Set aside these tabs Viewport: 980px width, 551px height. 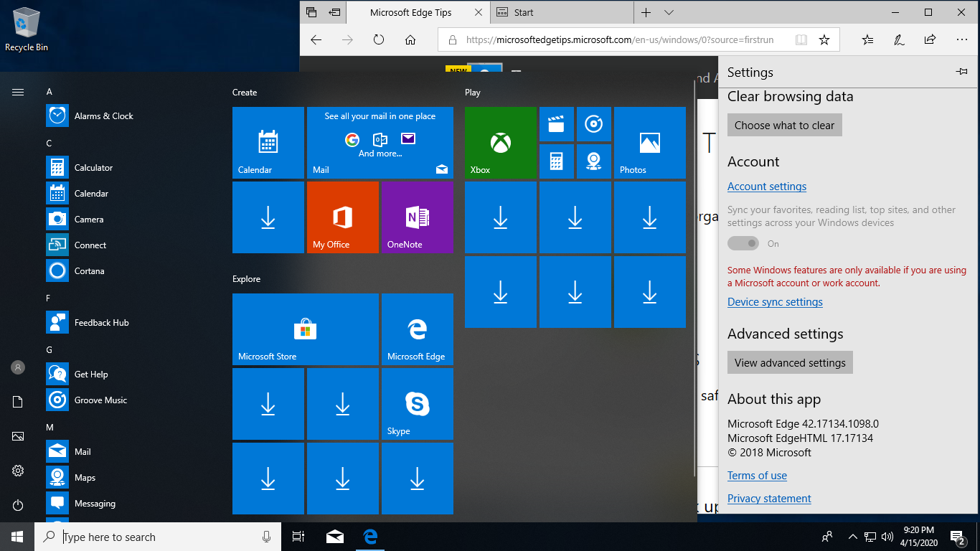point(334,12)
